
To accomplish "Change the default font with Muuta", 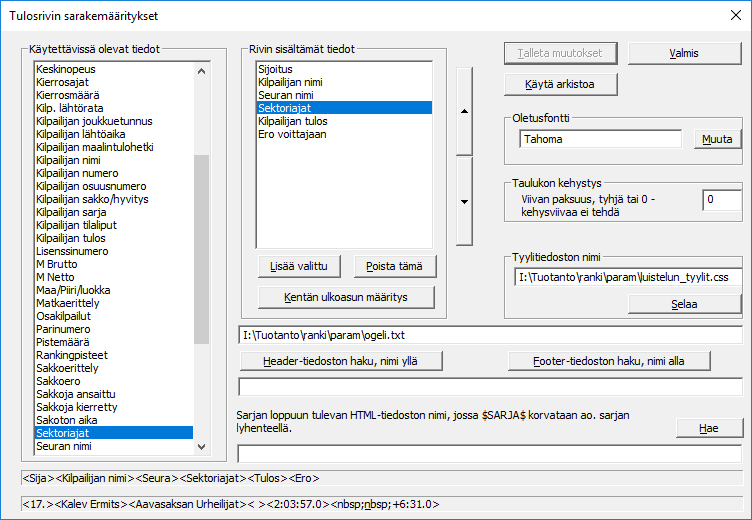I will (717, 139).
